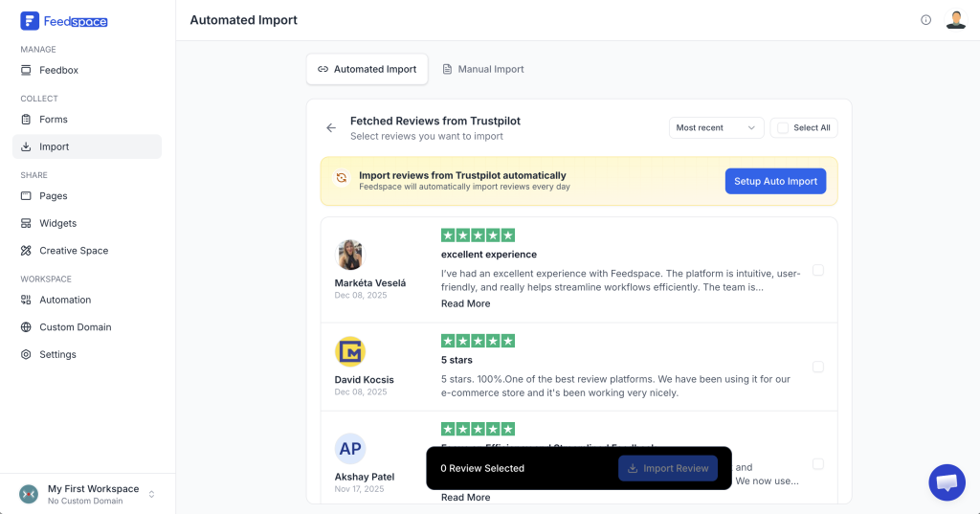
Task: Open Feedbox from the sidebar
Action: click(58, 70)
